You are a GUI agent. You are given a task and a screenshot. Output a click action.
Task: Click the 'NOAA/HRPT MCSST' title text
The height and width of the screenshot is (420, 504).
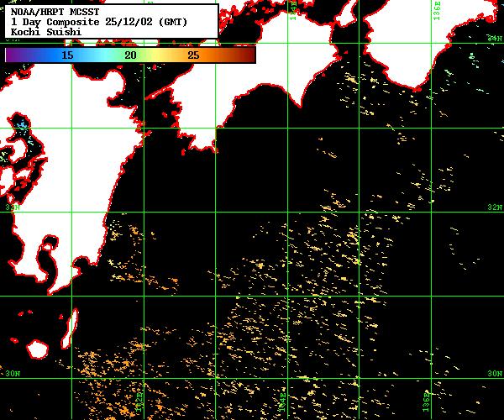click(x=47, y=12)
